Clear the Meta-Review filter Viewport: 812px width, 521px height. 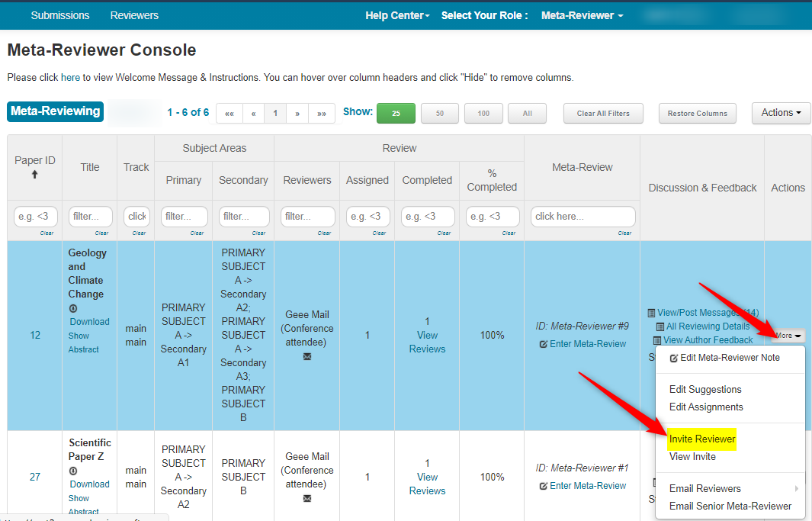[x=624, y=233]
